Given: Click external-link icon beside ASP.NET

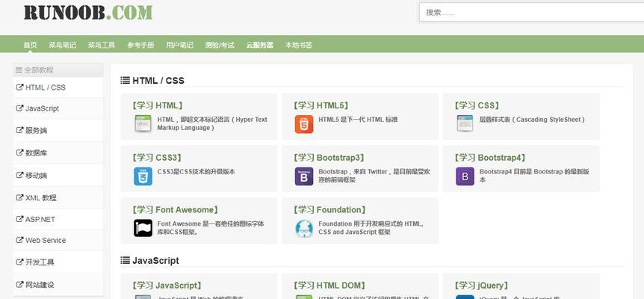Looking at the screenshot, I should 19,219.
